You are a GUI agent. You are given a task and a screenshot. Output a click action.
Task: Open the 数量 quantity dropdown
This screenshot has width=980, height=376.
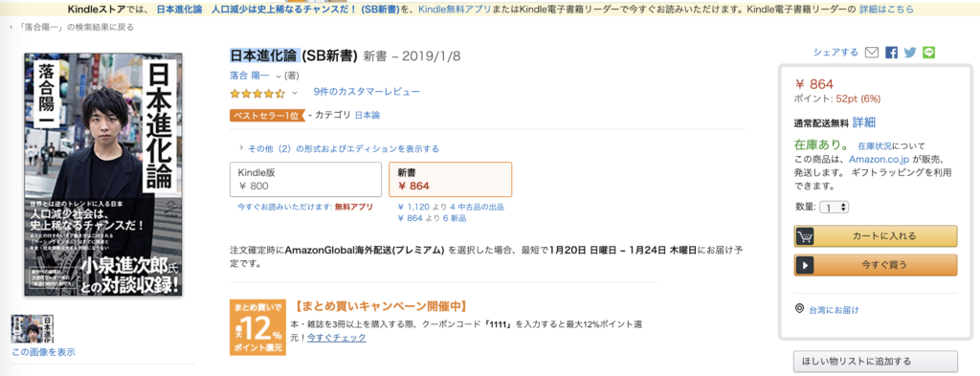point(834,207)
